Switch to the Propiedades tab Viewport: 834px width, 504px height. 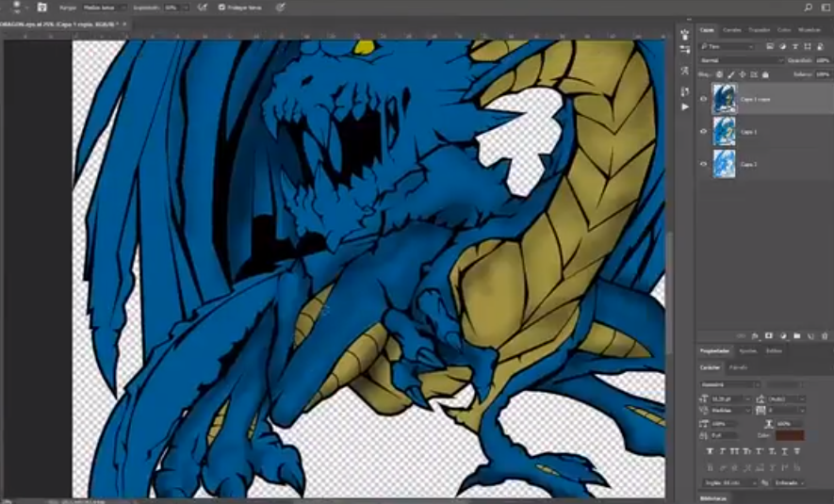pos(715,350)
